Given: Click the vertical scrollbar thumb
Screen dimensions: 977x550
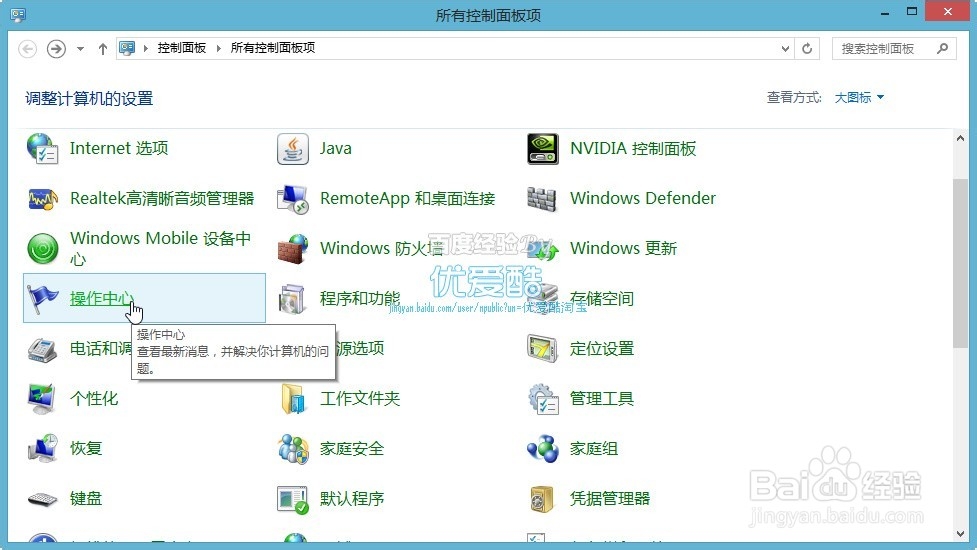Looking at the screenshot, I should [x=960, y=263].
